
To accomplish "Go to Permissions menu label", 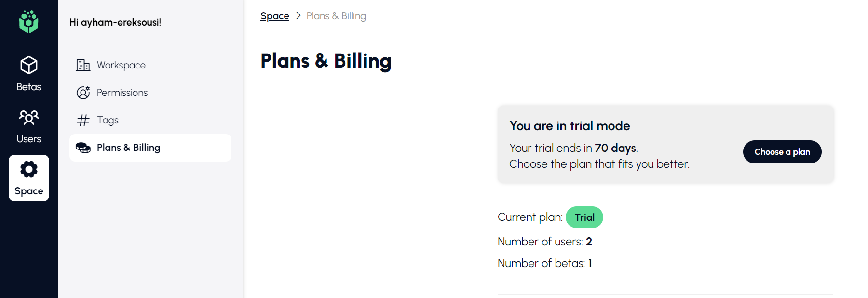I will pos(122,93).
